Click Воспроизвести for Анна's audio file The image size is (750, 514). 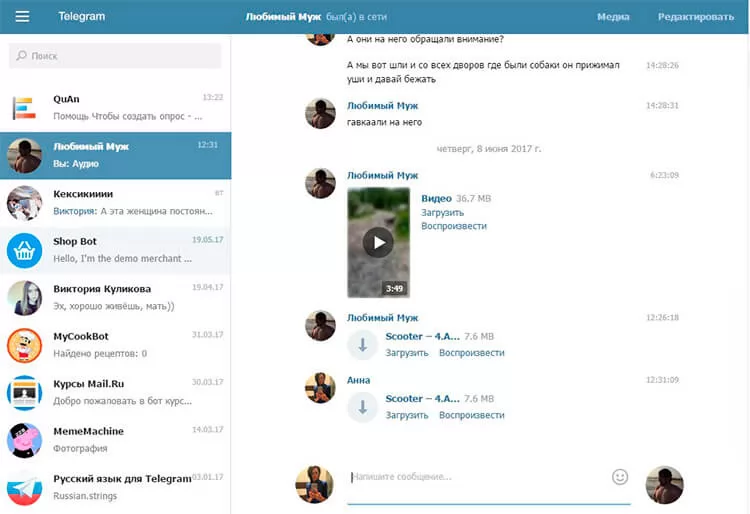click(x=471, y=415)
